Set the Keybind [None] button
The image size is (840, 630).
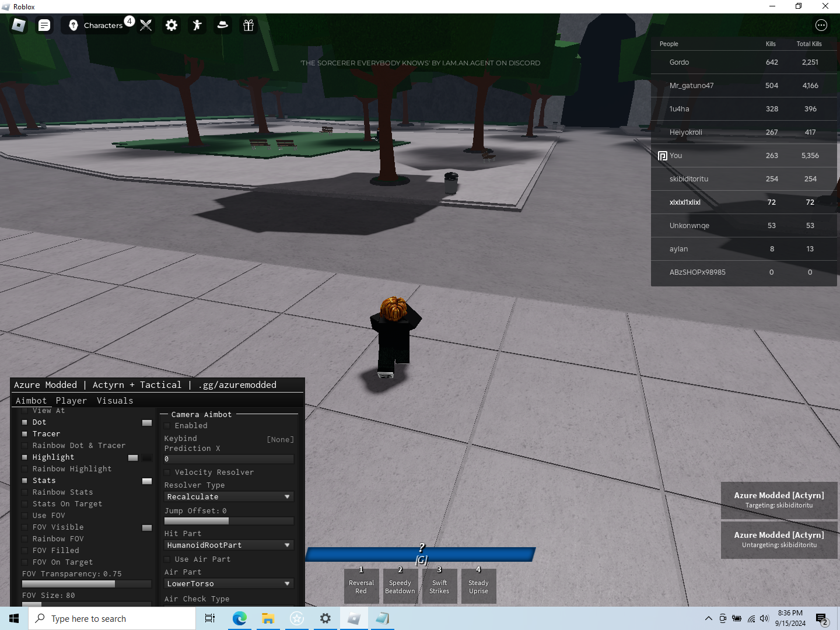click(x=281, y=439)
